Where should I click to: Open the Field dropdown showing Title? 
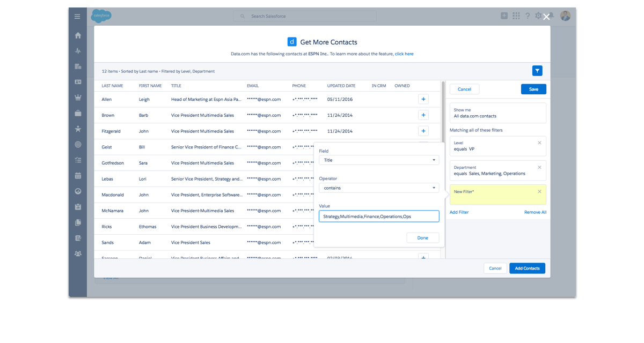coord(378,160)
